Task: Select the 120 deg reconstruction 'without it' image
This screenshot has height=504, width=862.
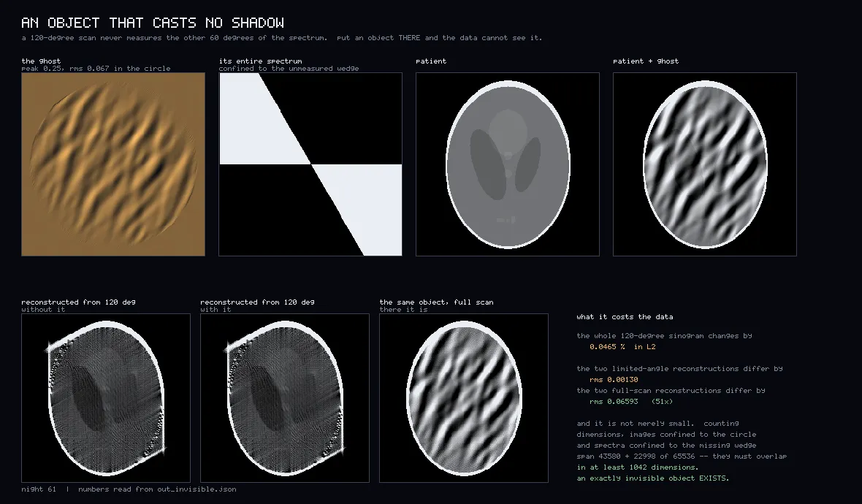Action: (106, 398)
